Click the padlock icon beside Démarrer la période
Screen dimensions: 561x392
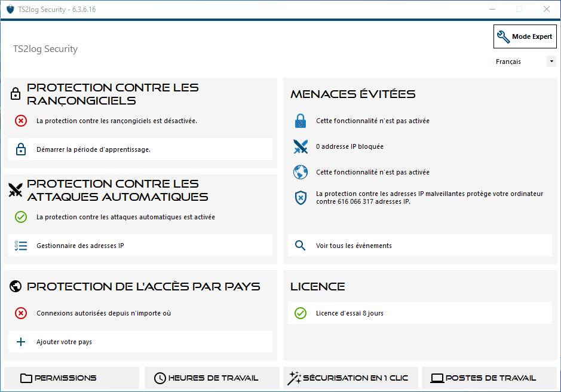[21, 149]
